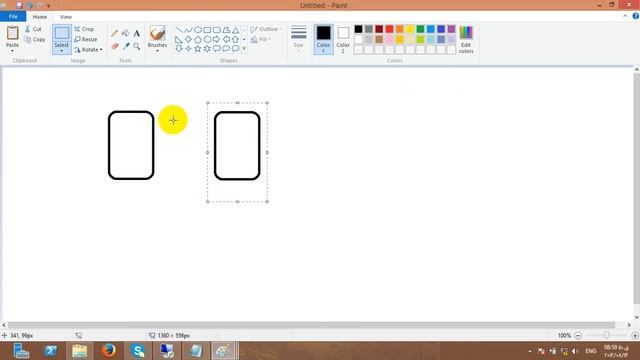Expand the Shapes gallery More arrow
This screenshot has width=640, height=360.
pos(244,49)
